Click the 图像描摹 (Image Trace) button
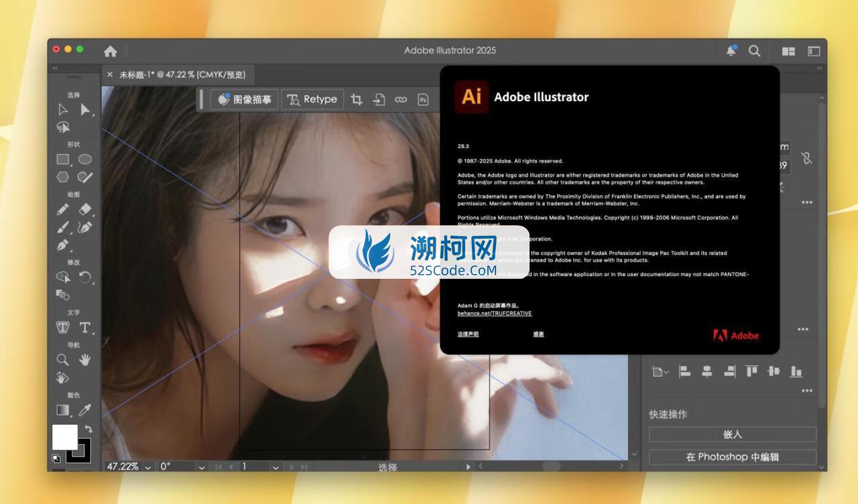Viewport: 858px width, 504px height. [245, 99]
